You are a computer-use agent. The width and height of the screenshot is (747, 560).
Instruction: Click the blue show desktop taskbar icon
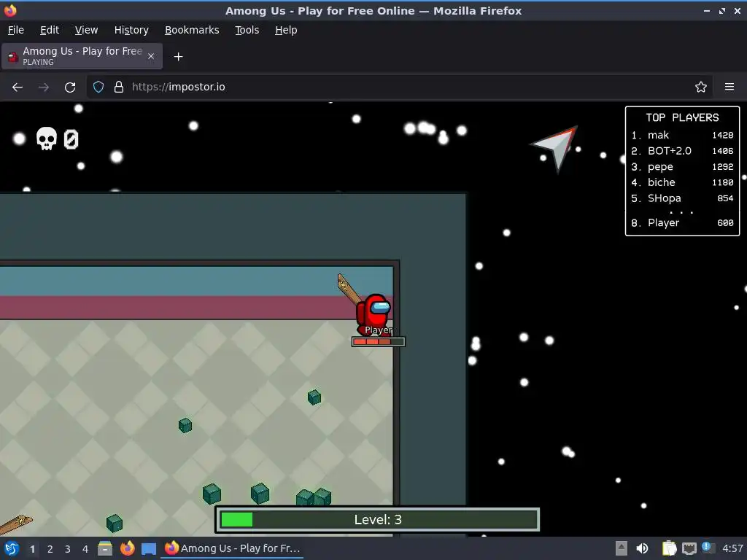point(149,548)
